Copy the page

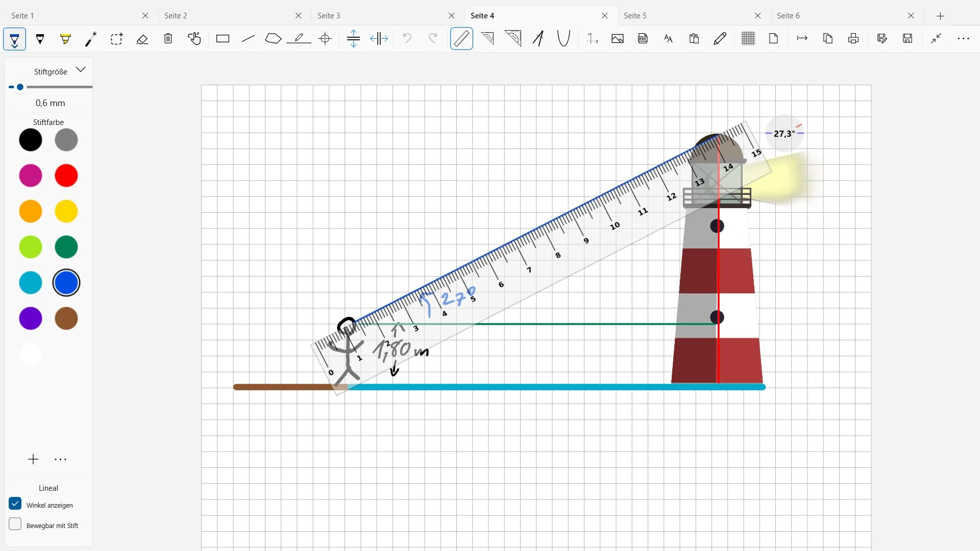[828, 39]
